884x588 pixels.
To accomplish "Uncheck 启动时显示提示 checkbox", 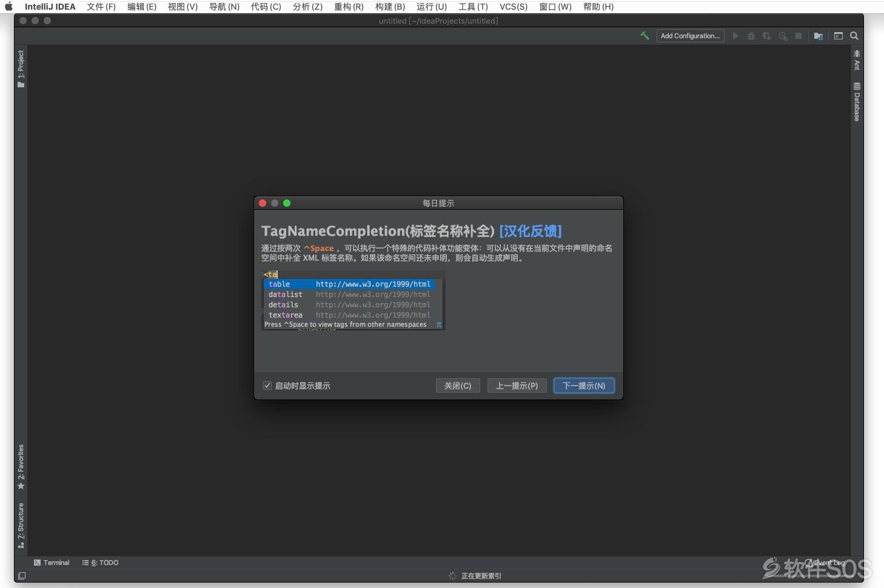I will [x=267, y=386].
